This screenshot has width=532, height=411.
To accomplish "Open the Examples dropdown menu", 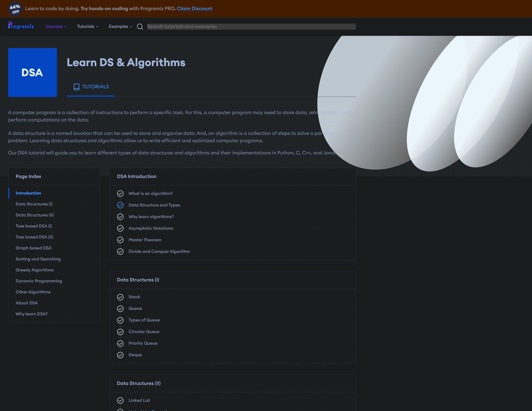I will (x=121, y=26).
